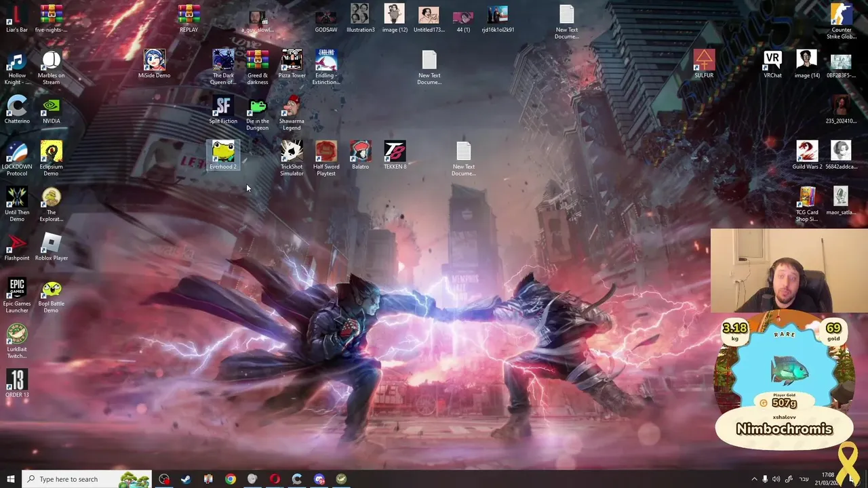Open the 56842addca... image file
Viewport: 868px width, 488px height.
pos(841,156)
